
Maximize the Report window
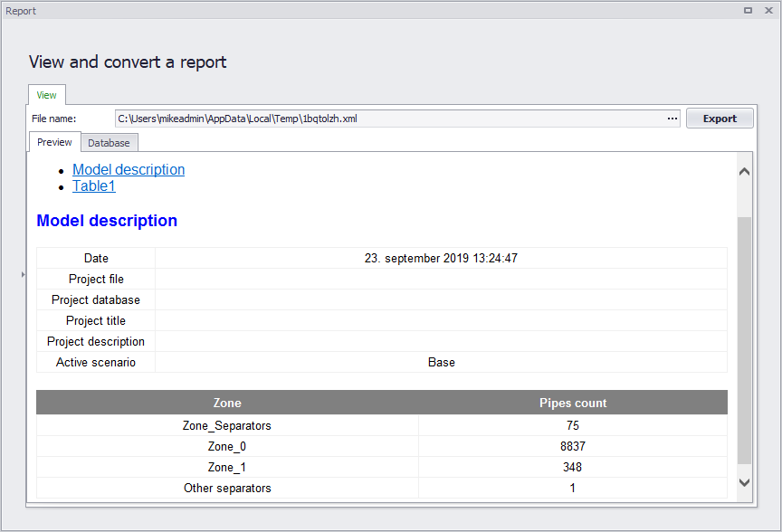[x=748, y=11]
